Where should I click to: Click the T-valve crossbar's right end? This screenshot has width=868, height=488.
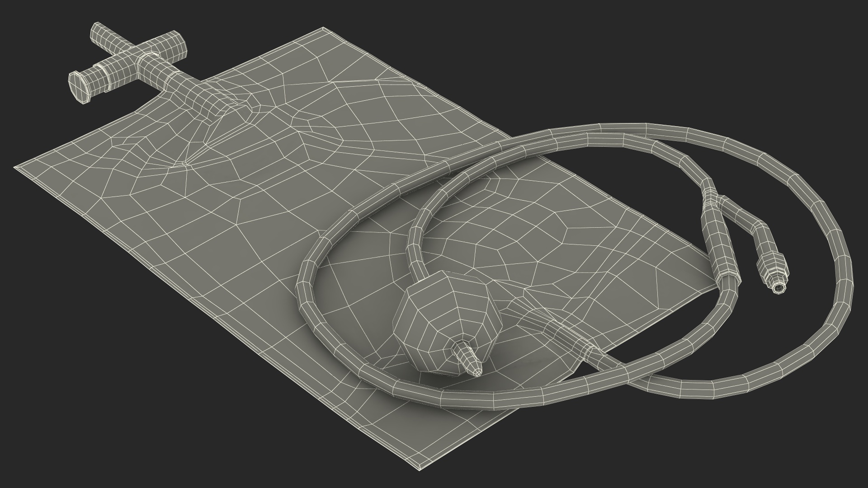181,46
